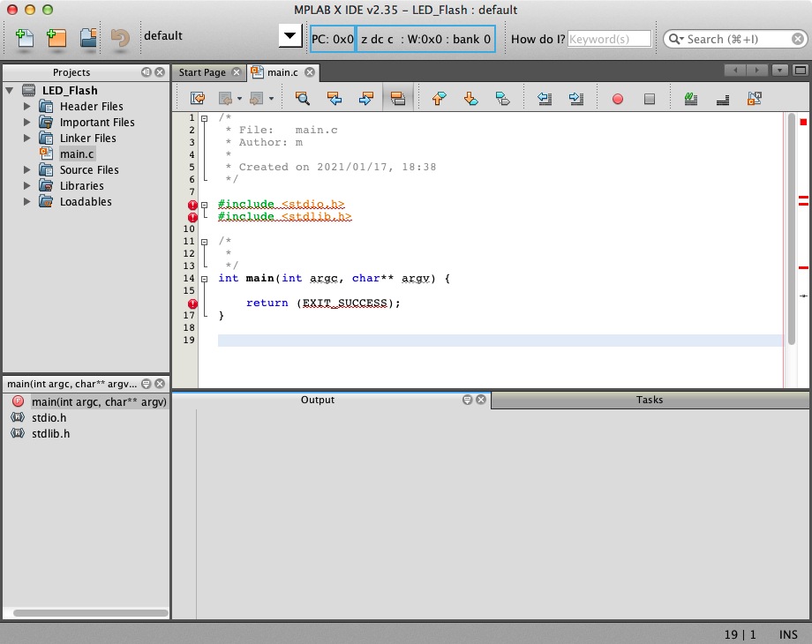Expand the Source Files folder
Image resolution: width=812 pixels, height=644 pixels.
[x=27, y=170]
